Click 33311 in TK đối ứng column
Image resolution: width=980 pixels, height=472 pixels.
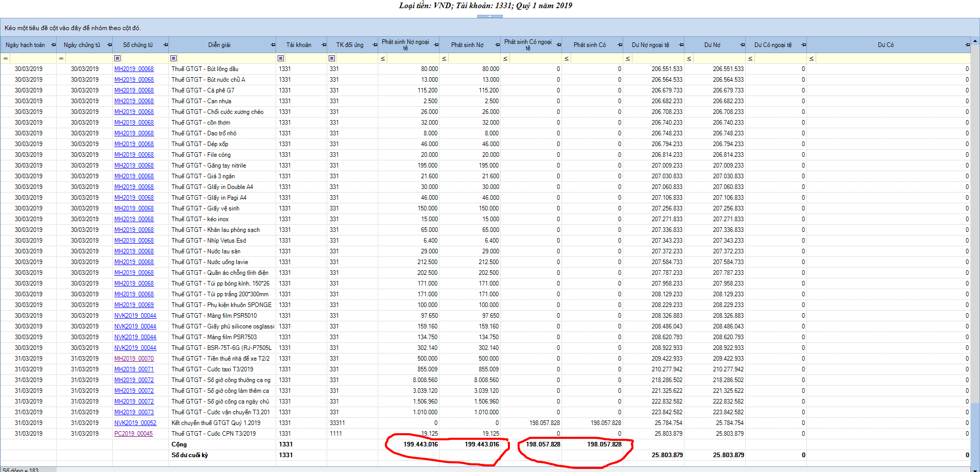point(337,423)
